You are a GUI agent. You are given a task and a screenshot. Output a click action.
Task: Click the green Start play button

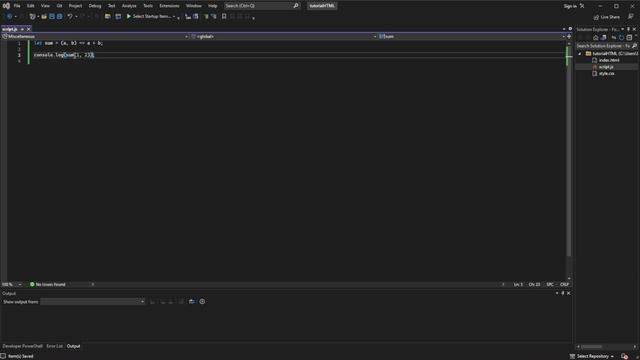click(129, 16)
